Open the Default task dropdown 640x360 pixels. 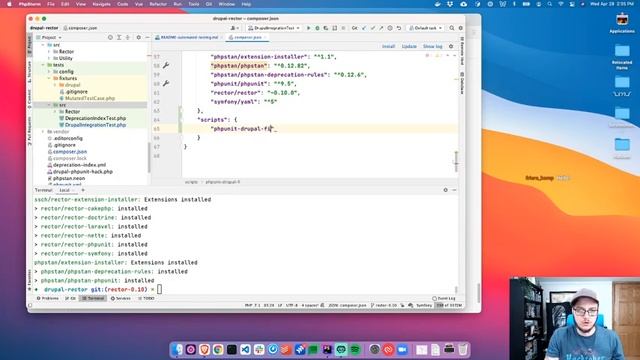[426, 28]
